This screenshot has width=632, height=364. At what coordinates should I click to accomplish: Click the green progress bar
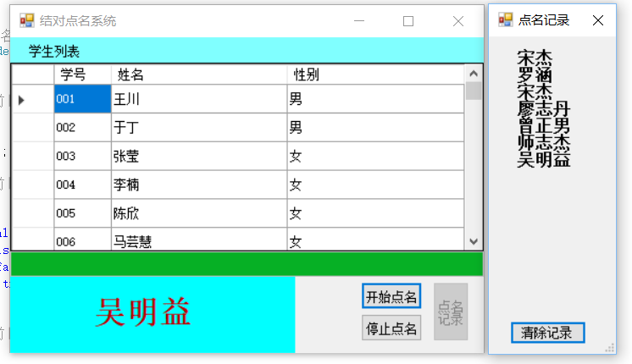tap(247, 264)
